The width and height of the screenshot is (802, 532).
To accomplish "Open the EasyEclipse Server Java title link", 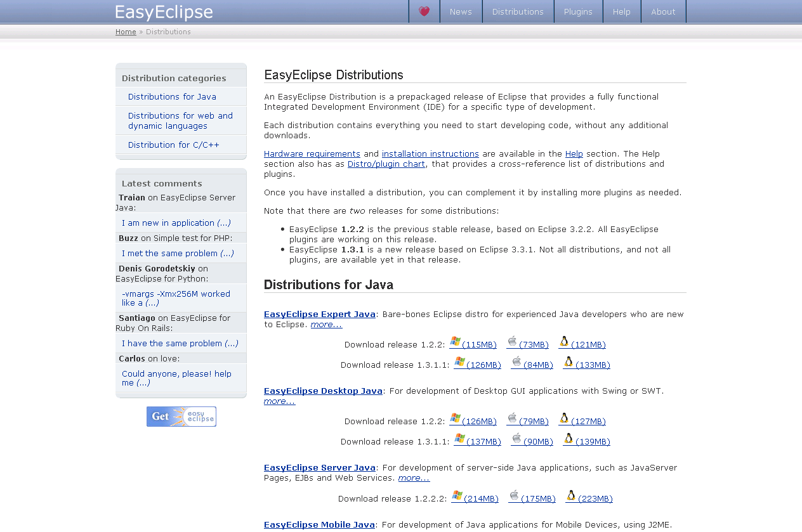I will tap(320, 468).
